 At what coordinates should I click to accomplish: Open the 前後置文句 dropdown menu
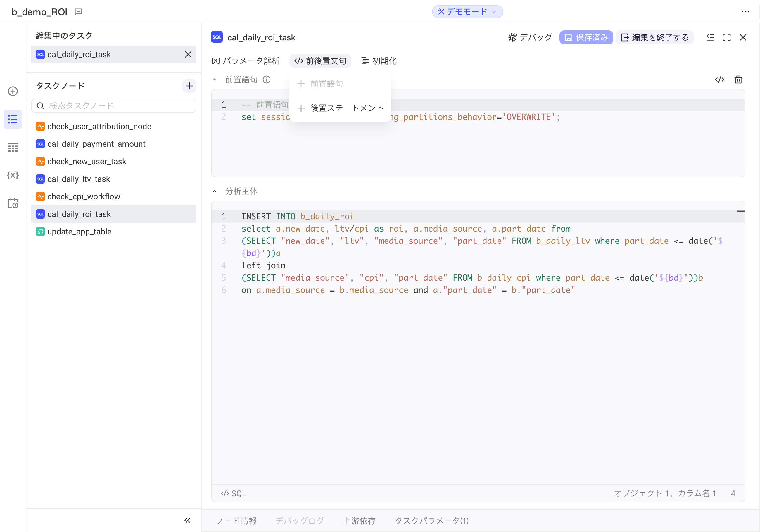(x=320, y=61)
